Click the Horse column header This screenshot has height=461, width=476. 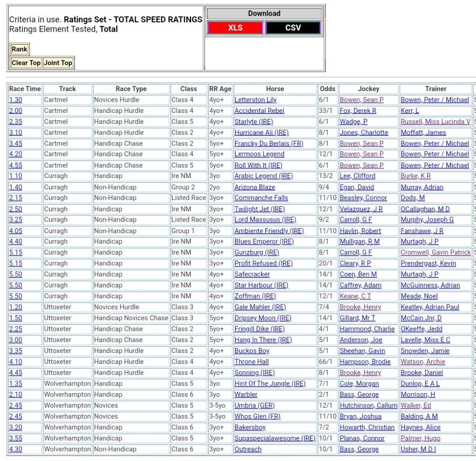pyautogui.click(x=275, y=89)
